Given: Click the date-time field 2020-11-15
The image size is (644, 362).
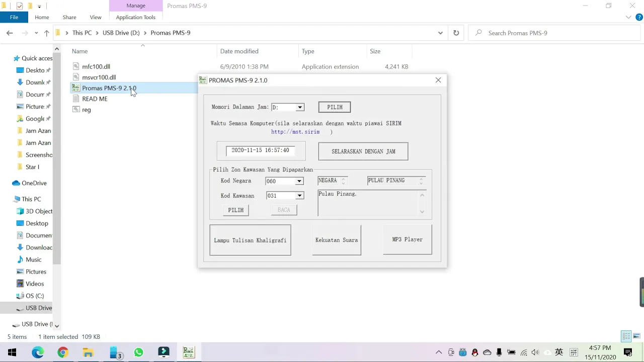Looking at the screenshot, I should coord(260,150).
